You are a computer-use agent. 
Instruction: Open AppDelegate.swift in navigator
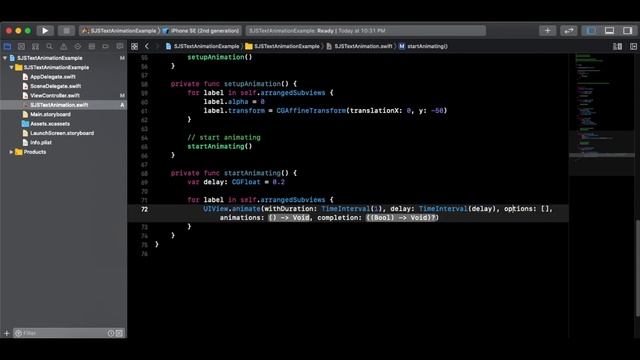point(53,77)
